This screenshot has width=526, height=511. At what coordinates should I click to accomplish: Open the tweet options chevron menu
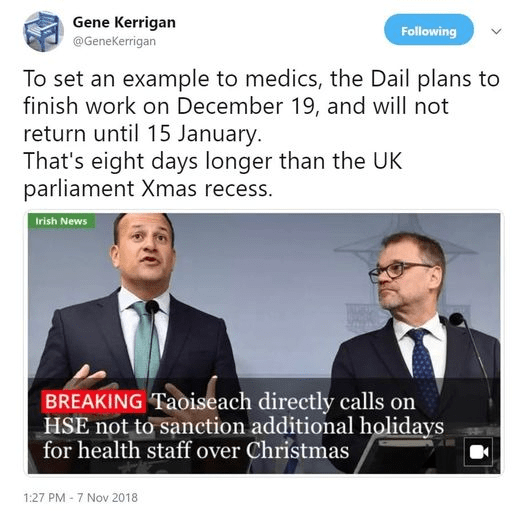point(496,31)
